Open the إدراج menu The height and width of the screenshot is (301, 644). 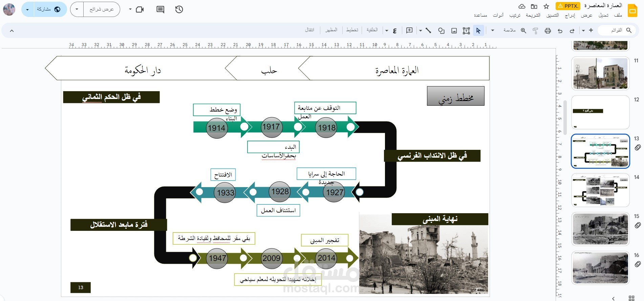coord(570,15)
